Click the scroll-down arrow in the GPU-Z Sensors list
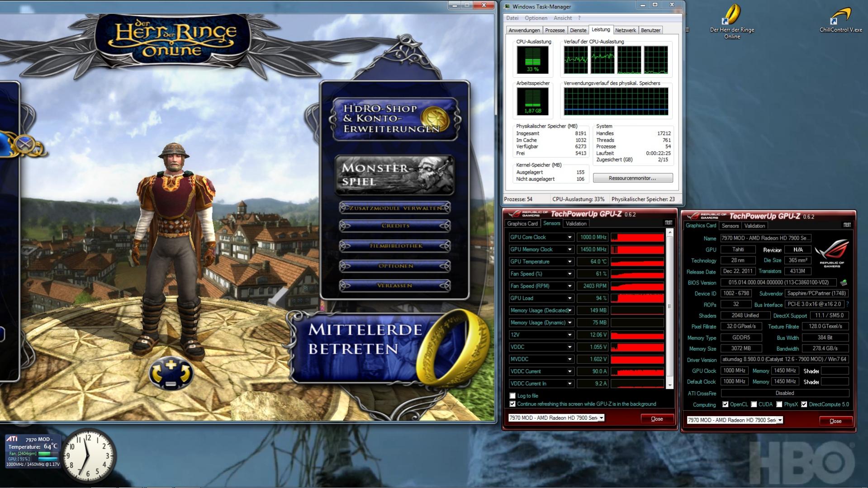The height and width of the screenshot is (488, 868). coord(670,385)
